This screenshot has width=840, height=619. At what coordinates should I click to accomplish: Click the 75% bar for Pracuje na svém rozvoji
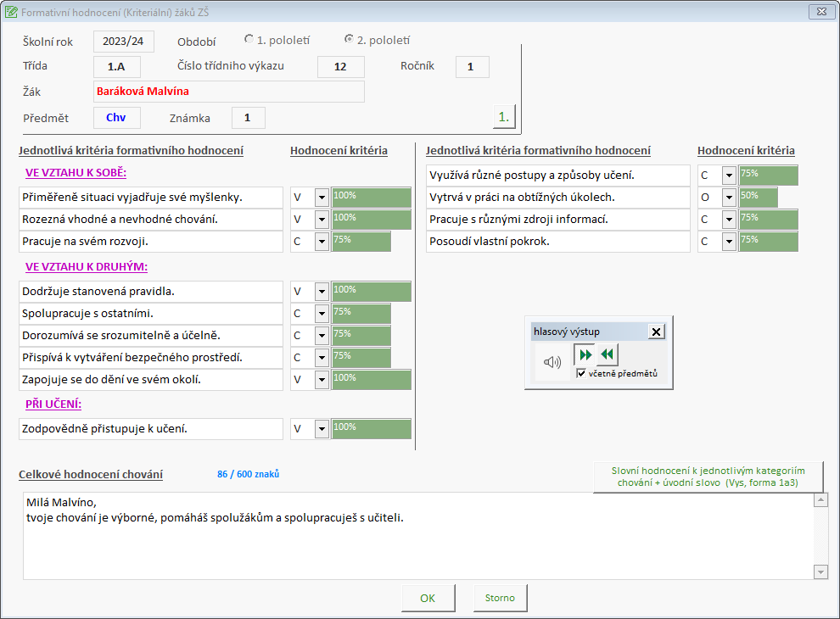click(x=361, y=242)
